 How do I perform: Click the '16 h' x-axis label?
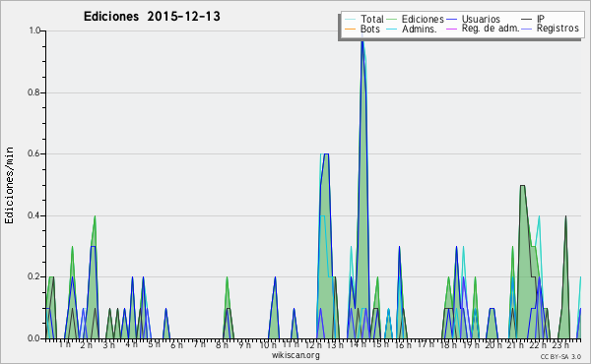(x=403, y=344)
